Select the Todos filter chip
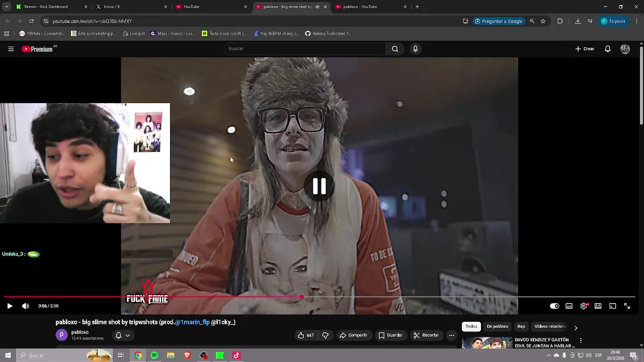The height and width of the screenshot is (362, 644). (471, 326)
